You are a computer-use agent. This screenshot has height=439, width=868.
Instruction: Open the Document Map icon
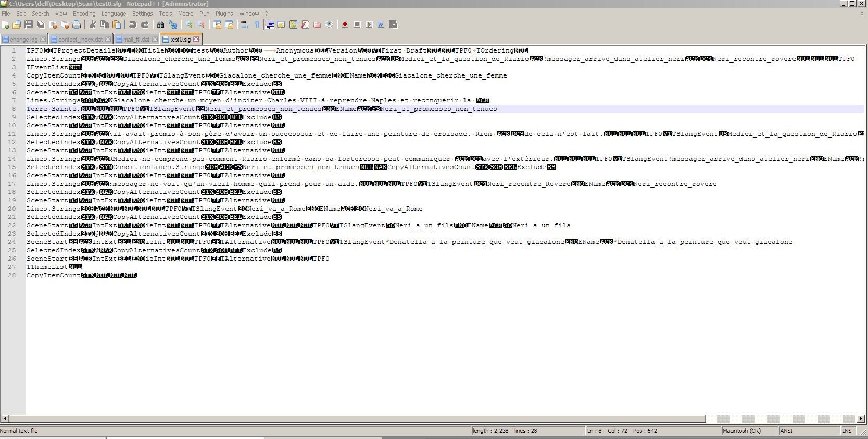click(x=293, y=24)
